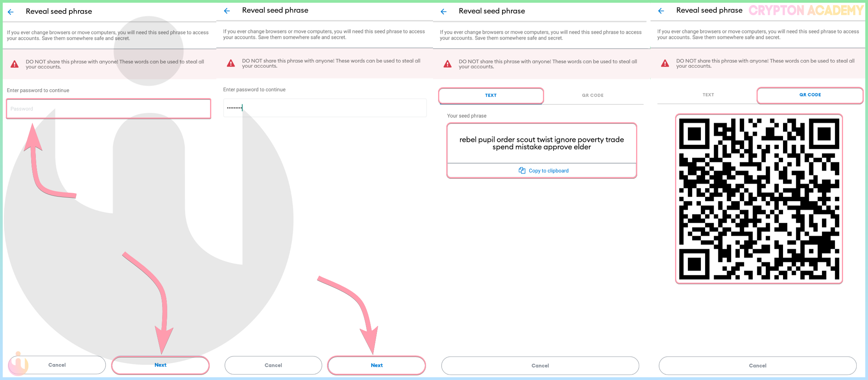Switch to TEXT tab on the QR code screen
868x380 pixels.
click(x=708, y=95)
